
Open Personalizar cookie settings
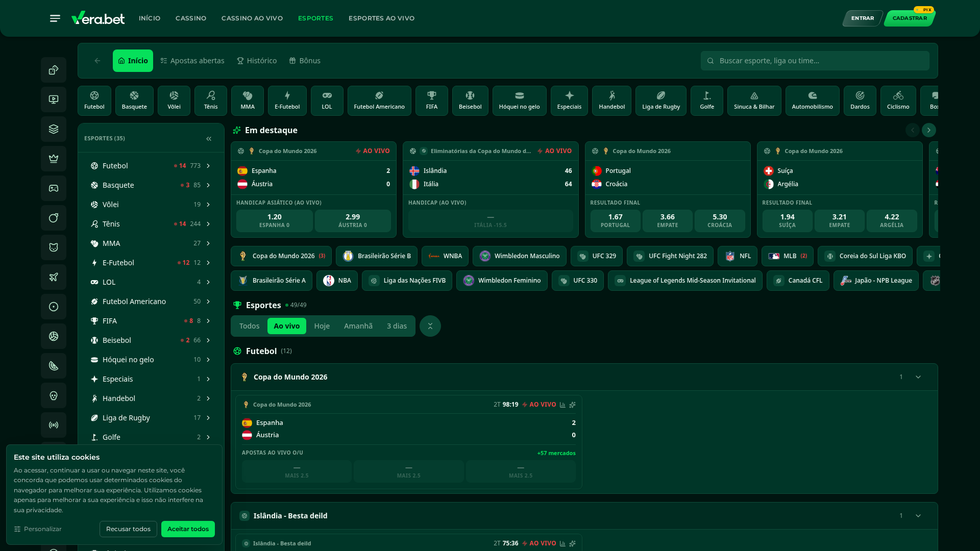(x=38, y=529)
